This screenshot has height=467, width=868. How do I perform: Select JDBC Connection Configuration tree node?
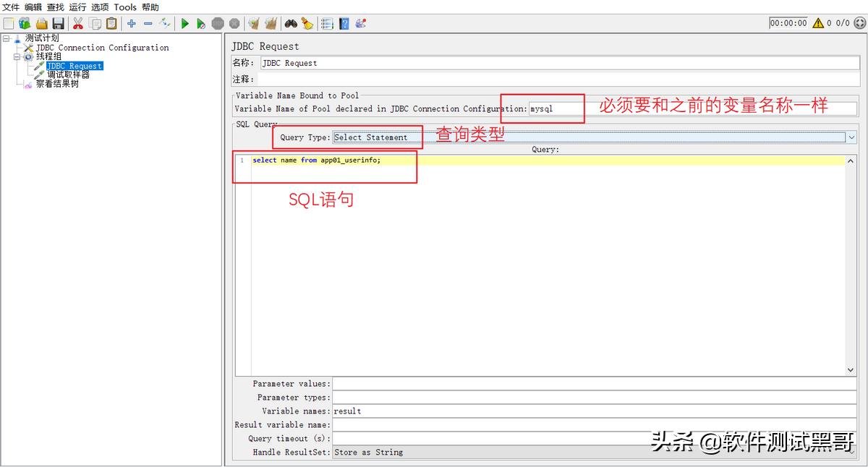tap(102, 48)
